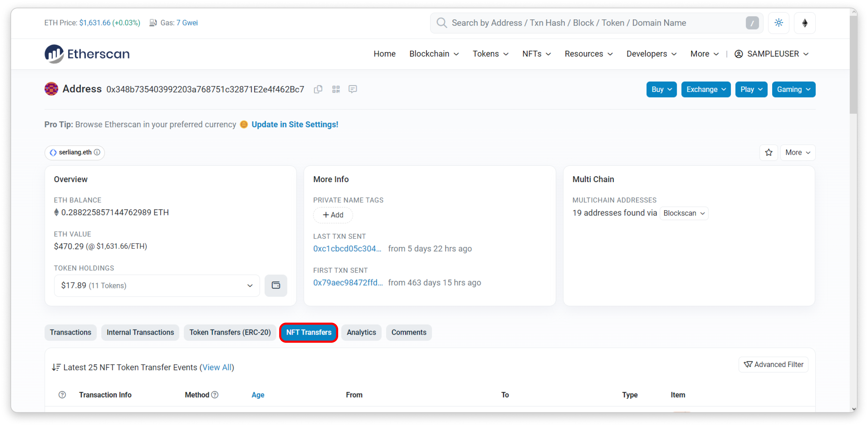Open the Token Holdings wallet view icon
The image size is (868, 426).
point(276,285)
